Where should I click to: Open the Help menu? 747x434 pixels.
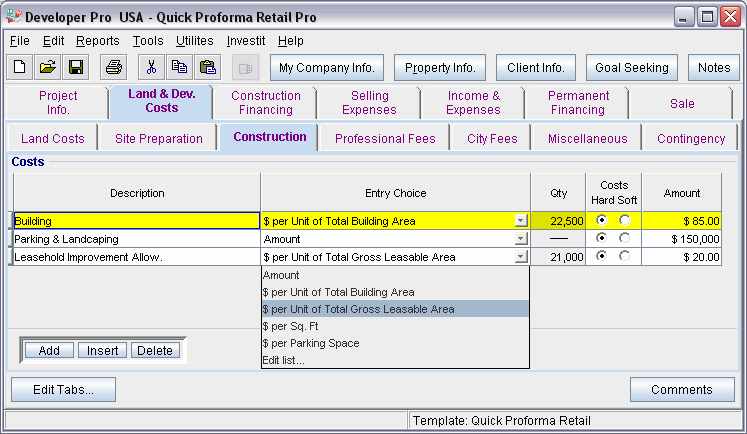coord(291,41)
